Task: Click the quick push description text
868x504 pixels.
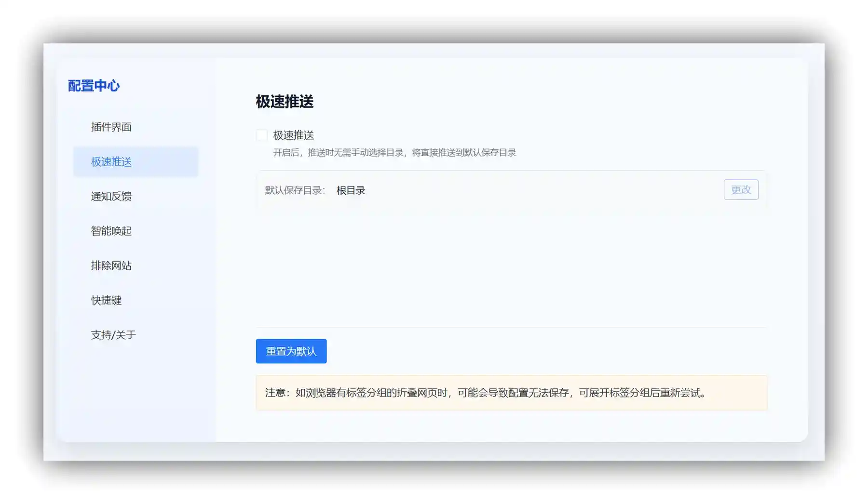Action: pyautogui.click(x=394, y=152)
